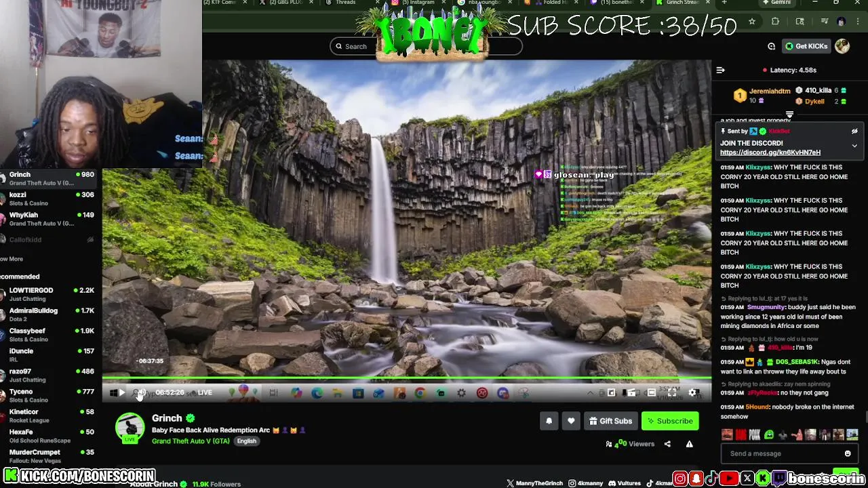Image resolution: width=868 pixels, height=488 pixels.
Task: Open LOWTIERGOD recommended channel
Action: coord(47,294)
